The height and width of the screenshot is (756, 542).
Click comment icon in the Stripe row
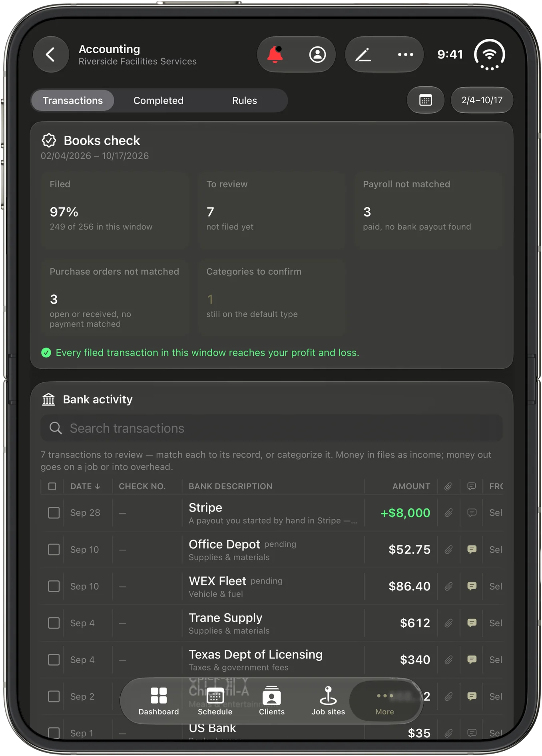pyautogui.click(x=472, y=513)
